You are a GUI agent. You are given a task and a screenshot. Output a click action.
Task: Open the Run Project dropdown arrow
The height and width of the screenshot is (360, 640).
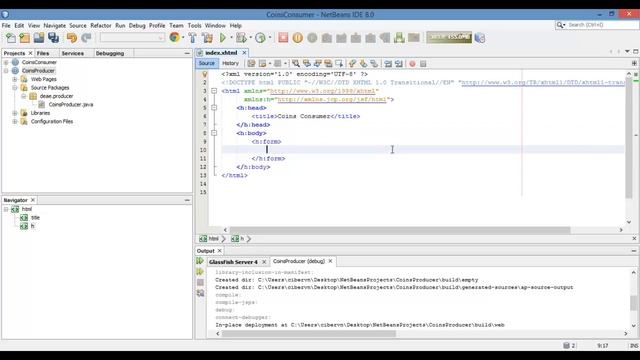pyautogui.click(x=231, y=38)
